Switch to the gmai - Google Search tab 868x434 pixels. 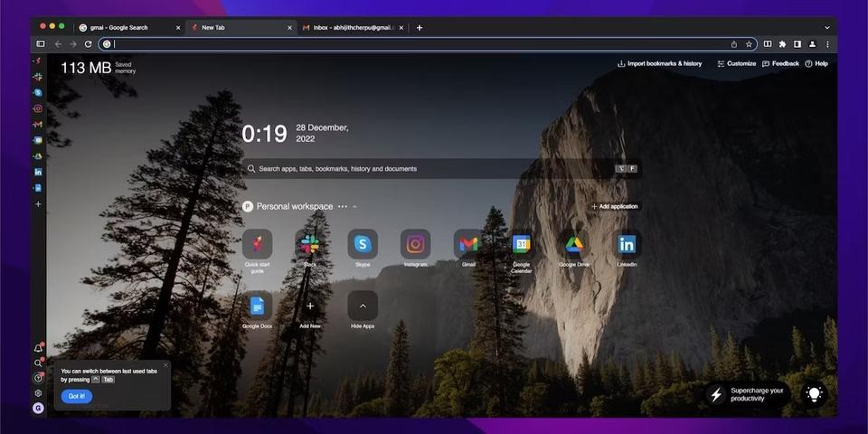130,28
